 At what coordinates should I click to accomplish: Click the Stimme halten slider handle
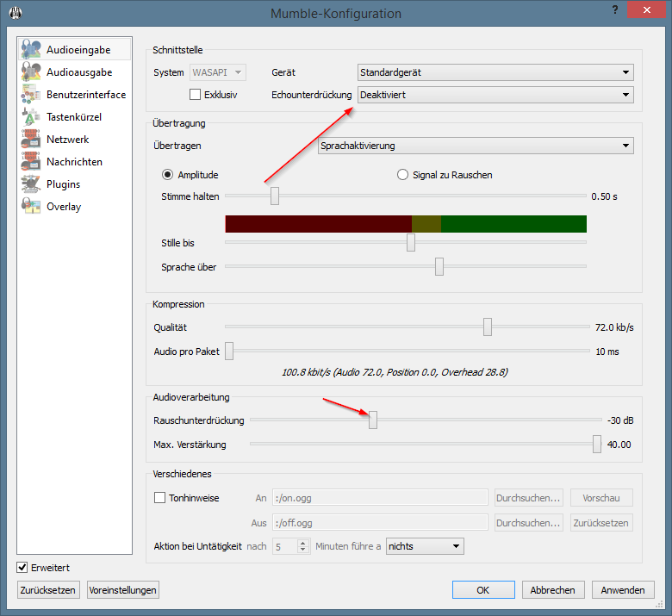tap(275, 196)
